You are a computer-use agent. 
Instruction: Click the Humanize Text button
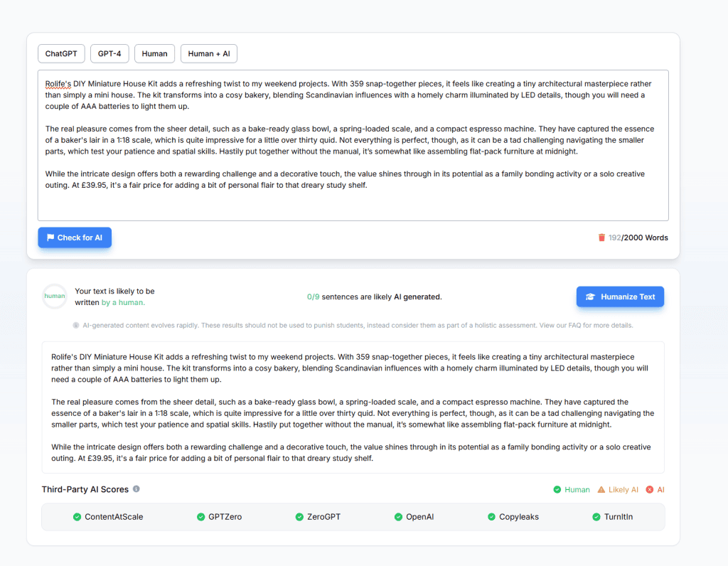(620, 297)
